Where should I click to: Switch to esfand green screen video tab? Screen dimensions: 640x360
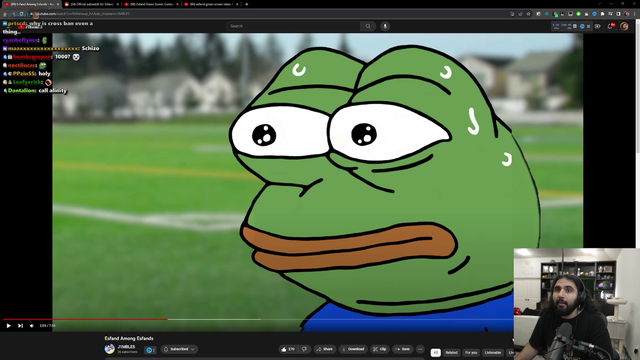pyautogui.click(x=211, y=4)
